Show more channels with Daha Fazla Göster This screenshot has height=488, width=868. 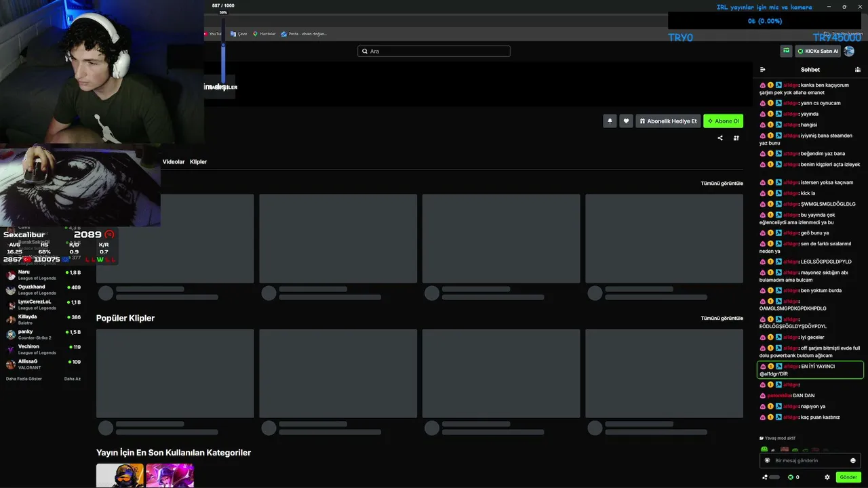pos(24,379)
